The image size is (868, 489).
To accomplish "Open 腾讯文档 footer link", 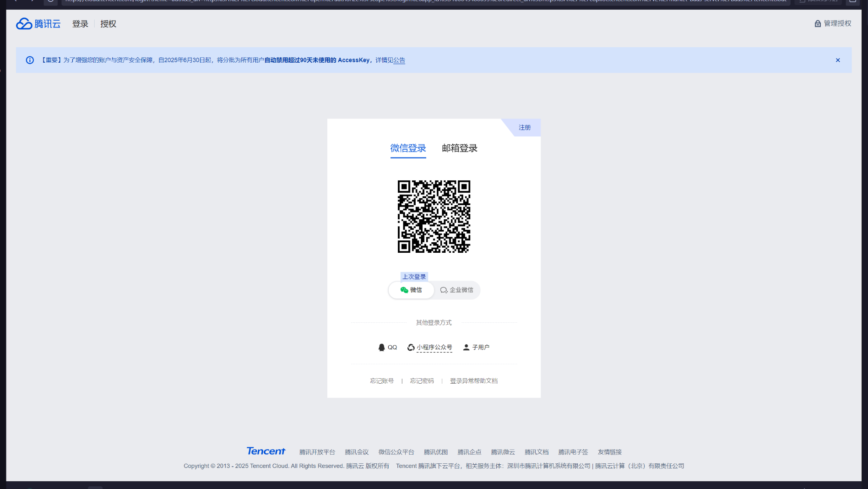I will click(537, 452).
